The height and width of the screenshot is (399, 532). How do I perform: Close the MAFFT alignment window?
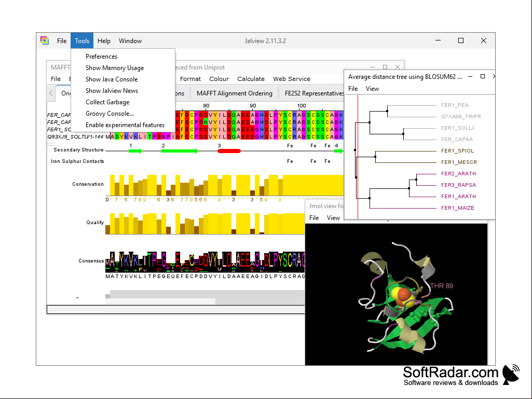[x=398, y=67]
